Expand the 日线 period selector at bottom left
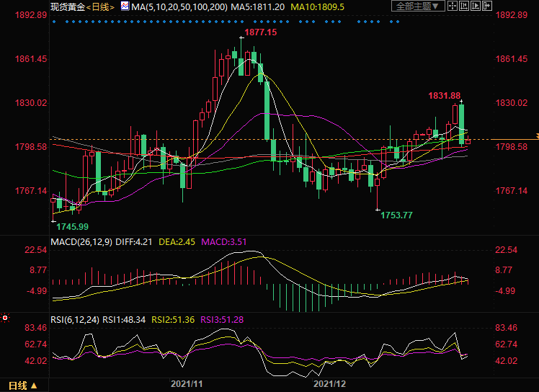This screenshot has width=539, height=392. tap(22, 385)
